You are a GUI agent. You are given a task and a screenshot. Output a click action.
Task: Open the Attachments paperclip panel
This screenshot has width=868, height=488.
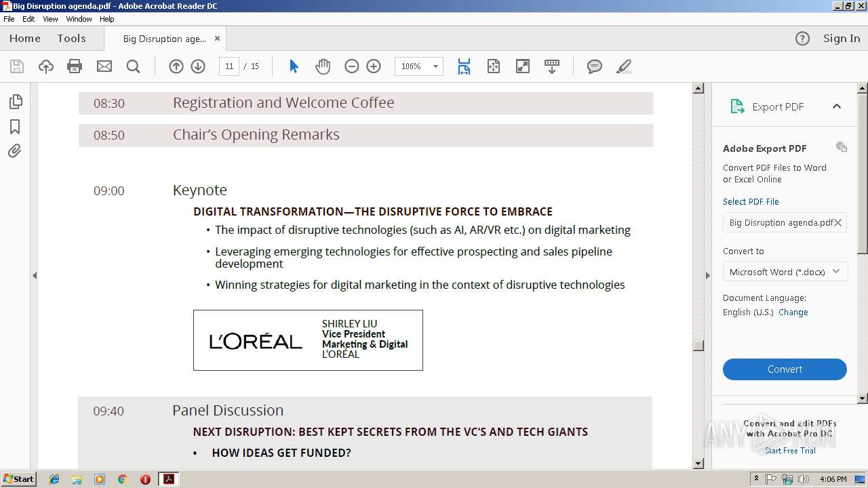point(15,151)
